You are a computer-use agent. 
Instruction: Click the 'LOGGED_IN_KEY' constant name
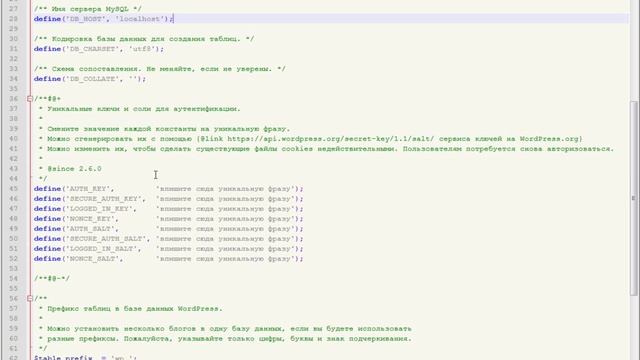coord(99,209)
